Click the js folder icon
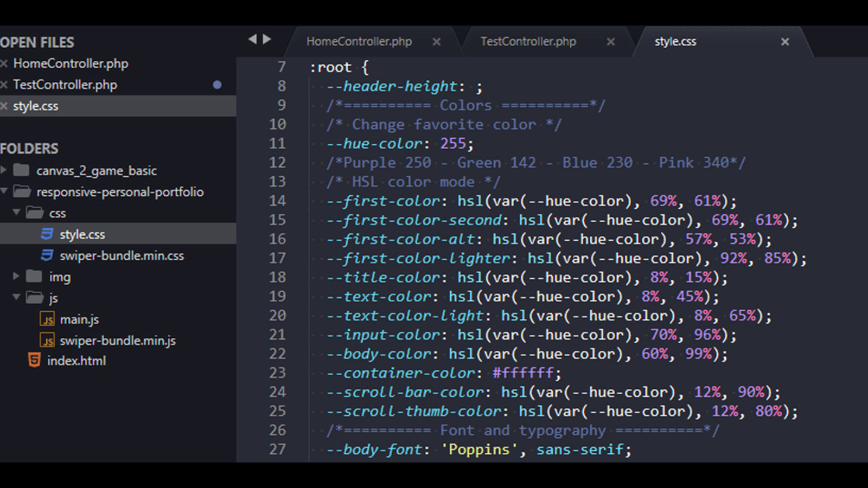This screenshot has width=868, height=488. 35,298
